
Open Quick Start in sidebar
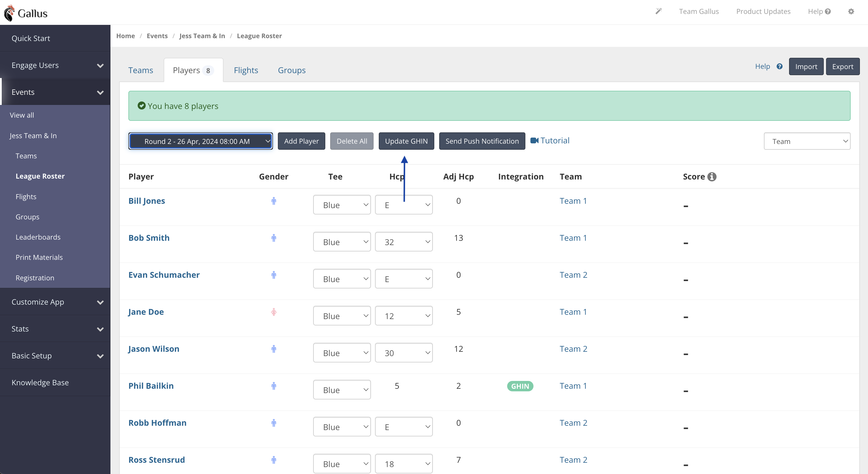point(55,38)
